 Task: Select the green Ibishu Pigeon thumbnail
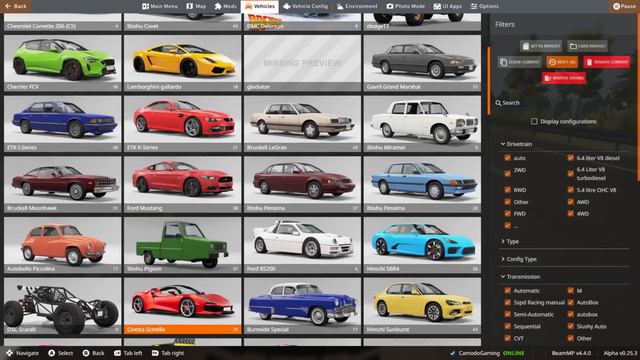click(x=182, y=245)
